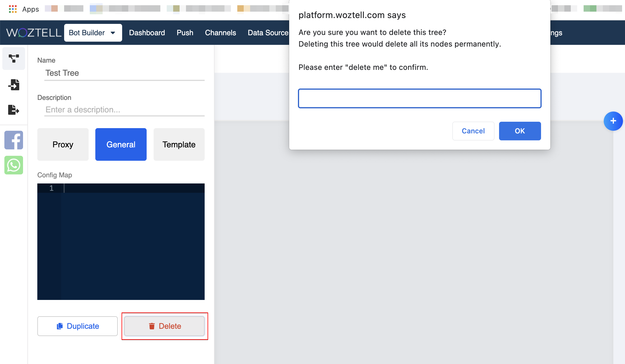The width and height of the screenshot is (625, 364).
Task: Open the tree structure sidebar icon
Action: 14,59
